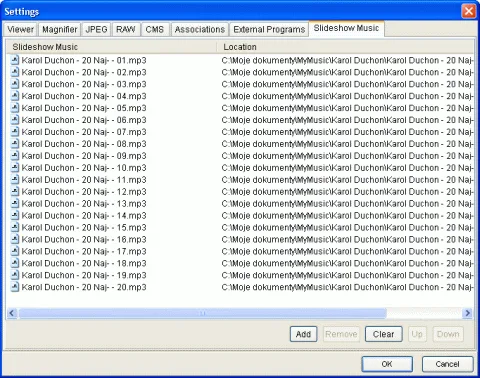This screenshot has width=480, height=378.
Task: Click the mp3 file icon for track 01
Action: tap(15, 60)
